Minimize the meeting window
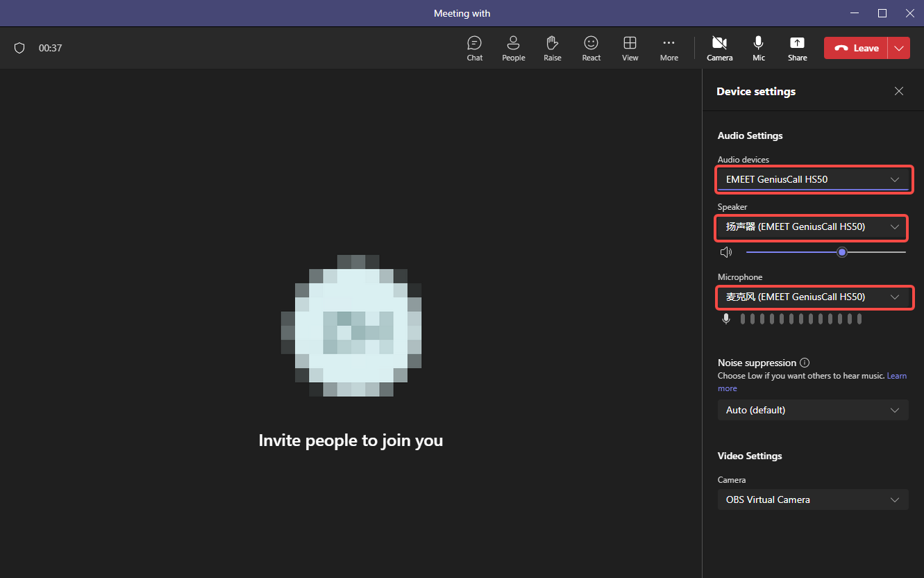Screen dimensions: 924x578 pyautogui.click(x=854, y=13)
